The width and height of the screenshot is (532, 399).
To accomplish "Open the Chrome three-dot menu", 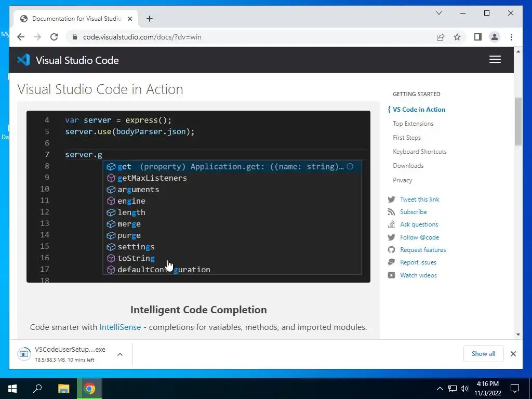I will pyautogui.click(x=511, y=37).
